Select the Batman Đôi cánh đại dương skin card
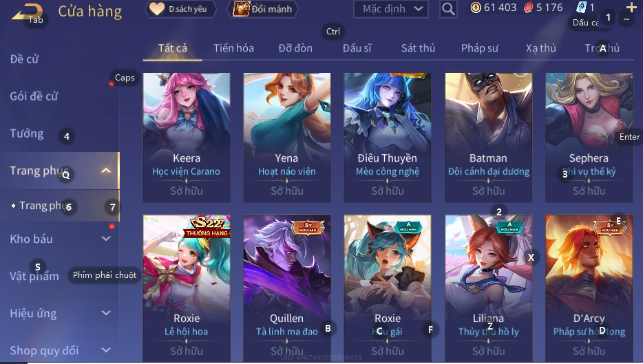Viewport: 643px width, 364px height. click(488, 138)
